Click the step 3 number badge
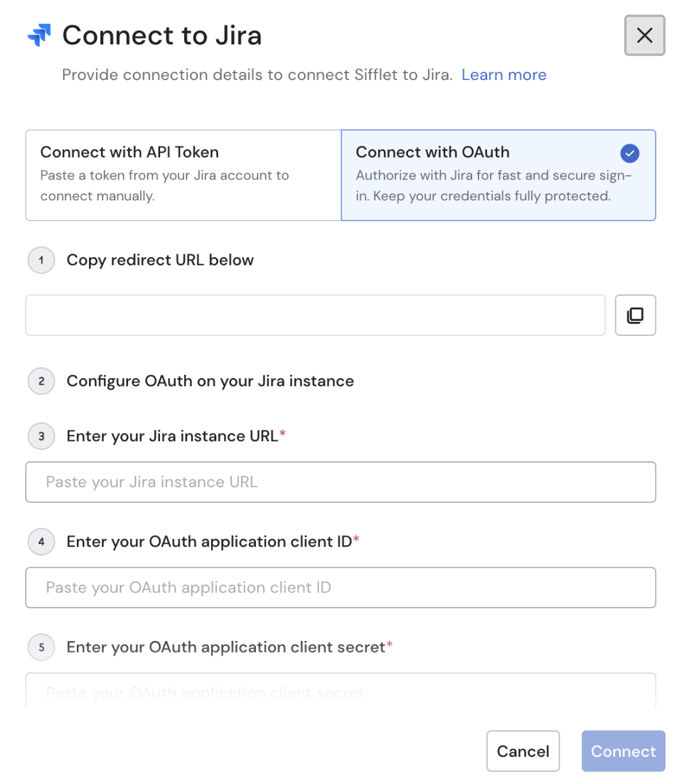 42,436
